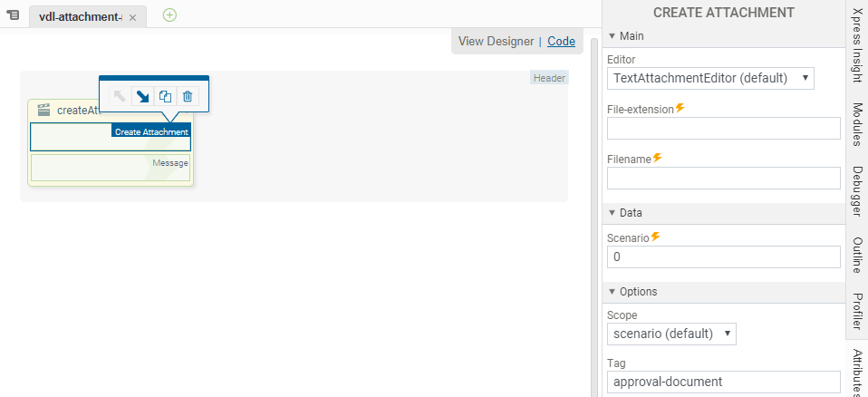This screenshot has height=397, width=868.
Task: Click the clapperboard icon on createAttachment block
Action: pyautogui.click(x=43, y=110)
